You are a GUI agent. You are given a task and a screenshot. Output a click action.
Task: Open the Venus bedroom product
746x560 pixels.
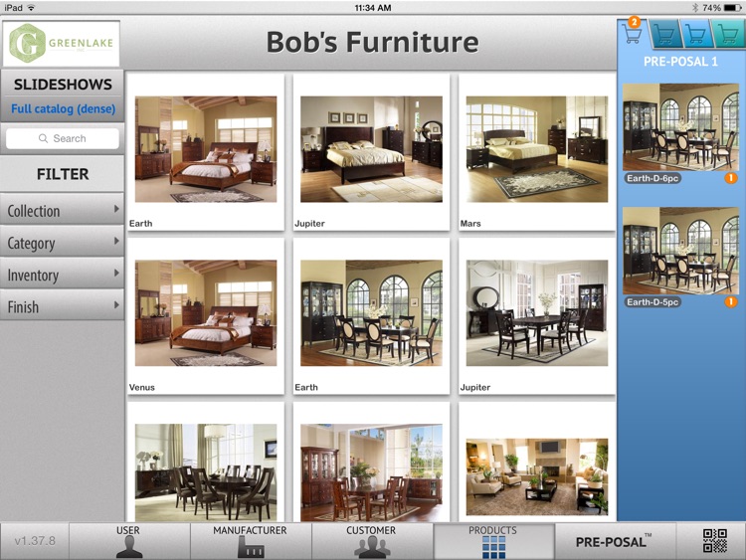tap(206, 316)
